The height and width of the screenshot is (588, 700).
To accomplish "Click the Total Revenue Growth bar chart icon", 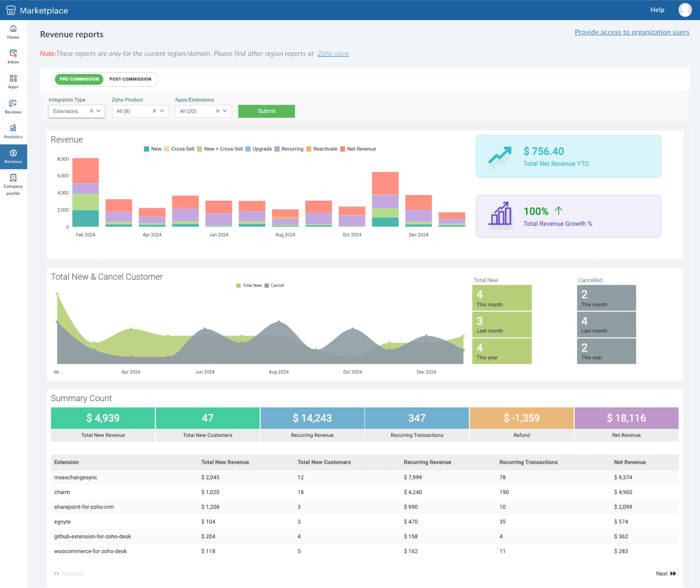I will [x=500, y=213].
